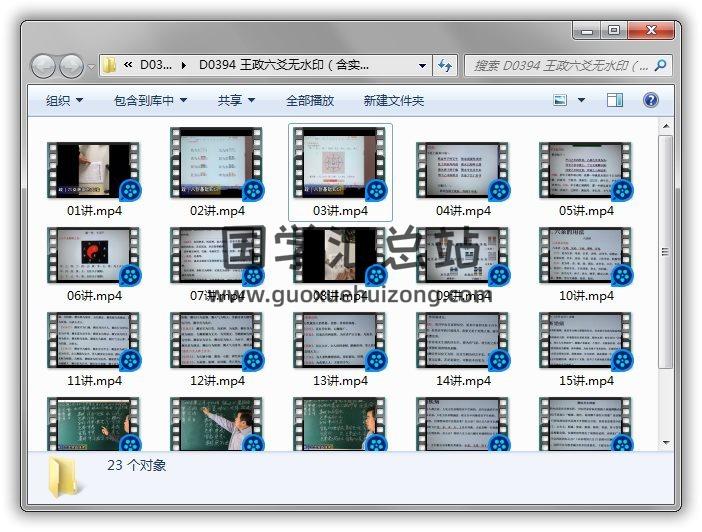
Task: Open the help question mark icon
Action: tap(650, 100)
